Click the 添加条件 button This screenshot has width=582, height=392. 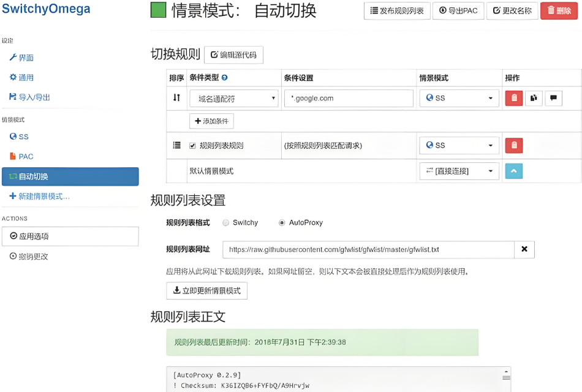coord(211,121)
